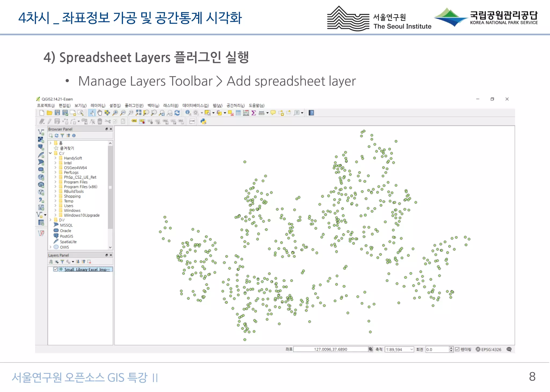This screenshot has width=550, height=392.
Task: Select the Pan Map hand tool
Action: tap(100, 113)
